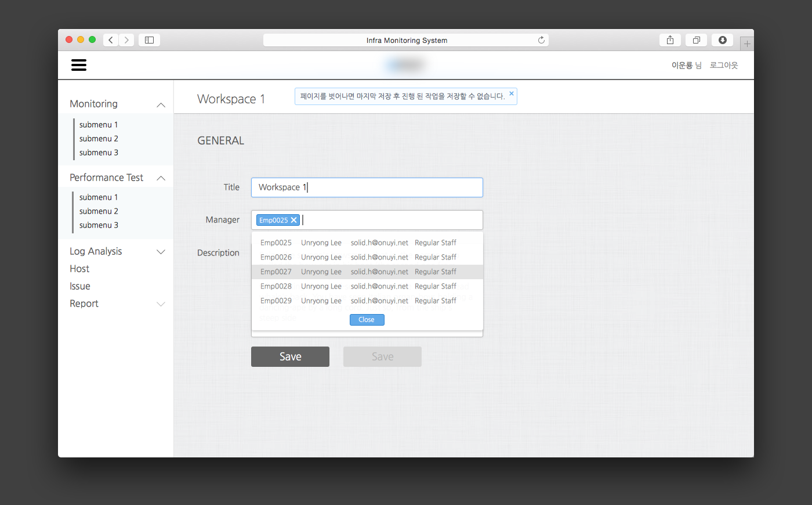This screenshot has height=505, width=812.
Task: Dismiss the unsaved-work warning notification
Action: coord(512,93)
